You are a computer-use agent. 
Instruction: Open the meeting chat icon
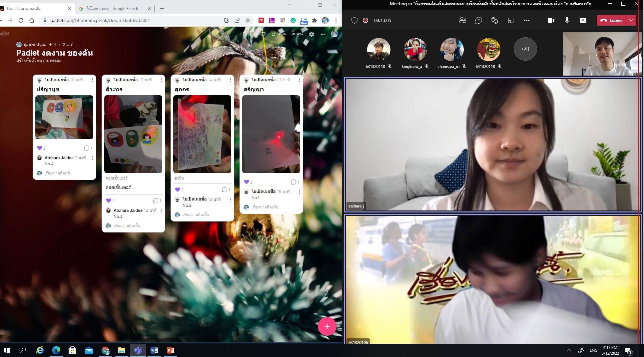478,20
